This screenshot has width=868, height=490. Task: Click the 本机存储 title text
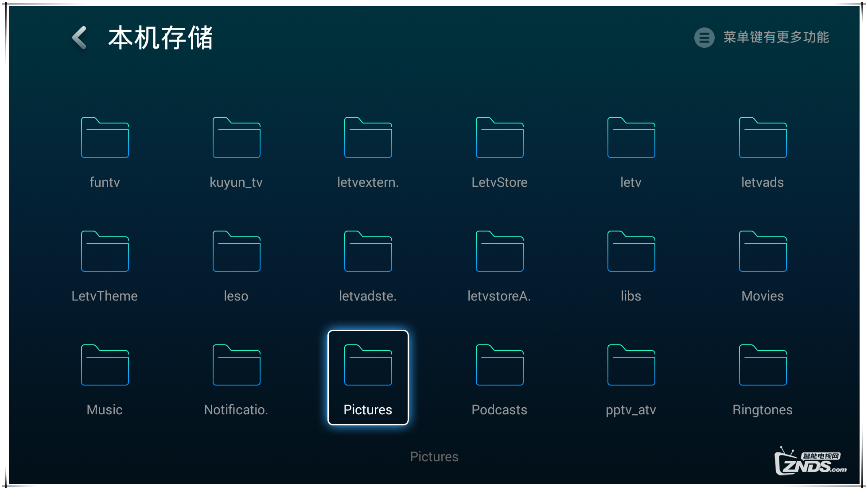click(161, 38)
